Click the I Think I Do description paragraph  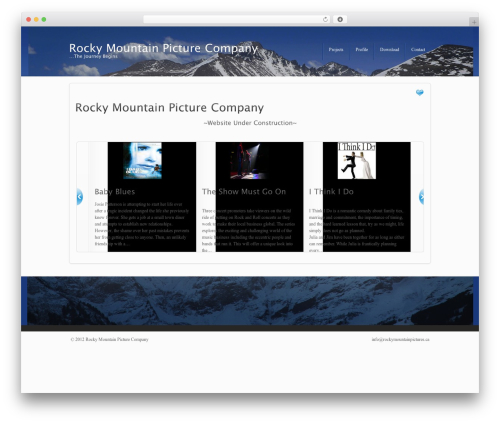coord(357,230)
